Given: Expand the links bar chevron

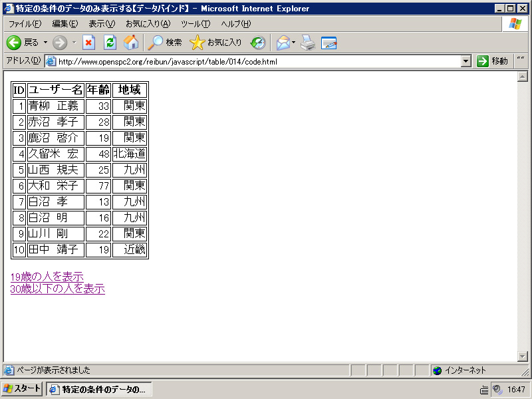Looking at the screenshot, I should (x=520, y=61).
